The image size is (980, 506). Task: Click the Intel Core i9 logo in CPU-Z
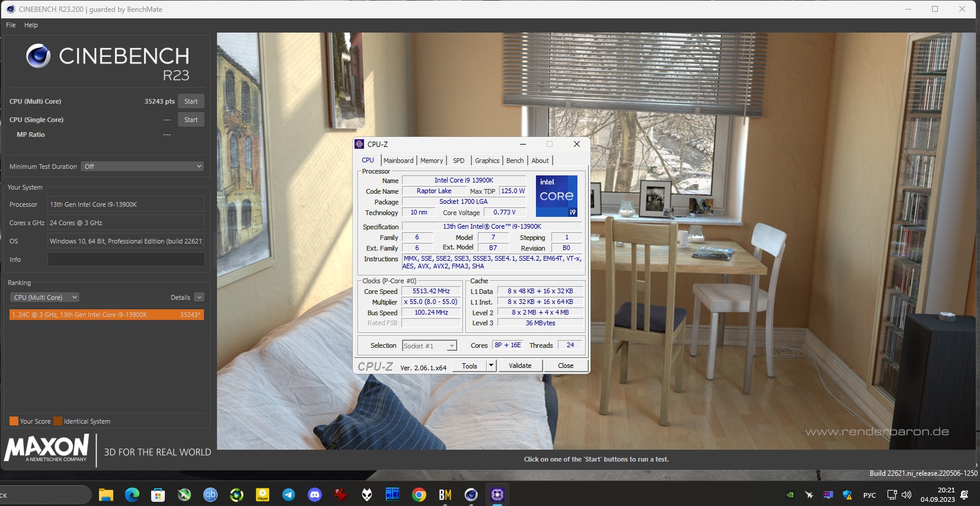click(x=557, y=196)
